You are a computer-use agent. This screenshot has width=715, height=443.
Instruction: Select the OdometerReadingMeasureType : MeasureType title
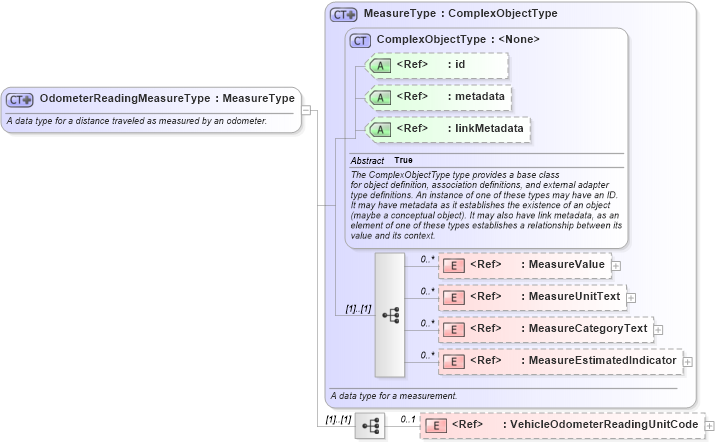[x=167, y=98]
